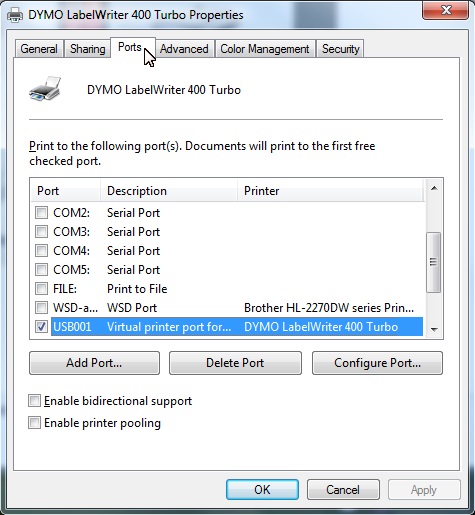Viewport: 475px width, 515px height.
Task: Click the port list scroll up arrow
Action: (x=434, y=189)
